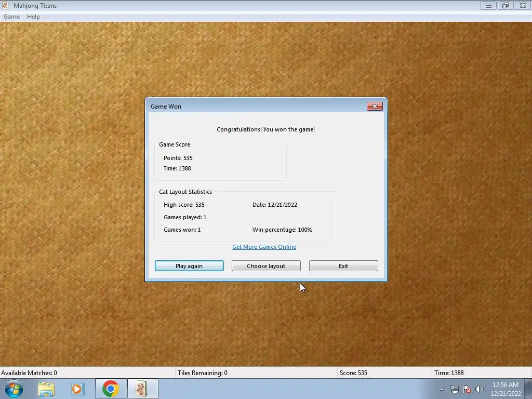Select the 'Date: 12/21/2022' text

[275, 205]
